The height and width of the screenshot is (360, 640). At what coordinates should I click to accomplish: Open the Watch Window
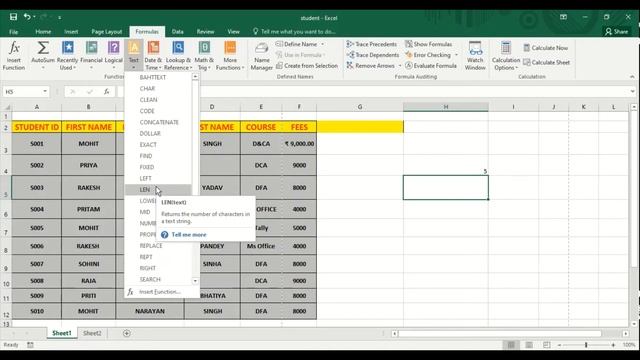[x=475, y=56]
